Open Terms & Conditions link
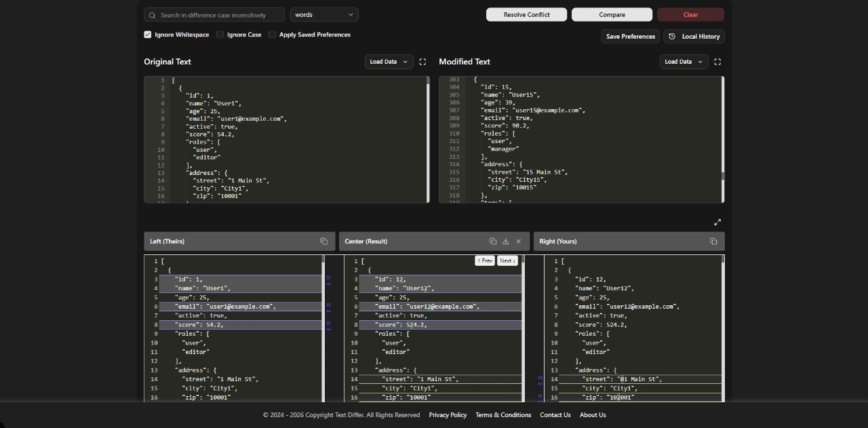868x428 pixels. (x=503, y=415)
